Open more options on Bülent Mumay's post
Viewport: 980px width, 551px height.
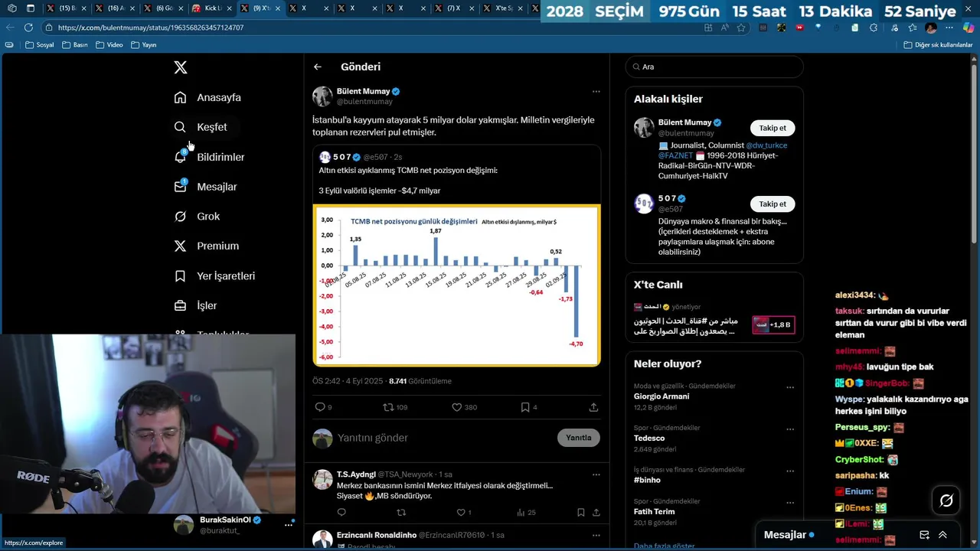596,92
